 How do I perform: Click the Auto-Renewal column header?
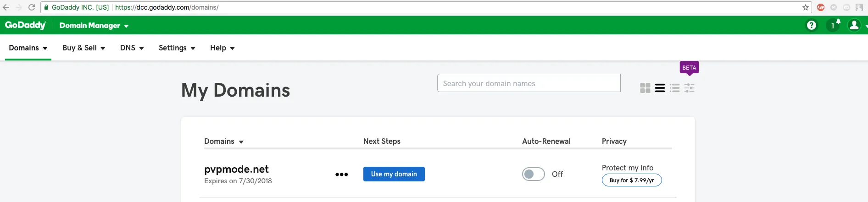[x=546, y=141]
